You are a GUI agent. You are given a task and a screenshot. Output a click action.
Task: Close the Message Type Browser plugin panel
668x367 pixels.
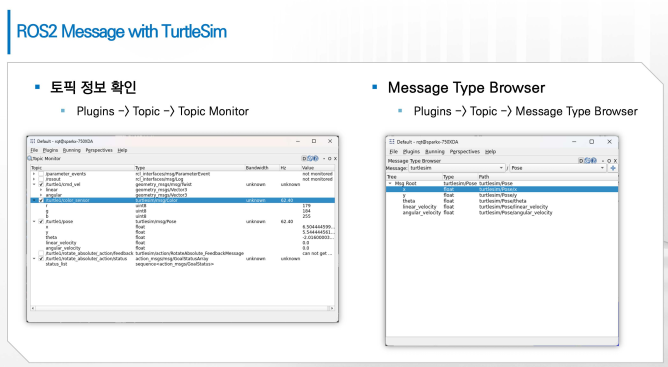click(x=615, y=161)
